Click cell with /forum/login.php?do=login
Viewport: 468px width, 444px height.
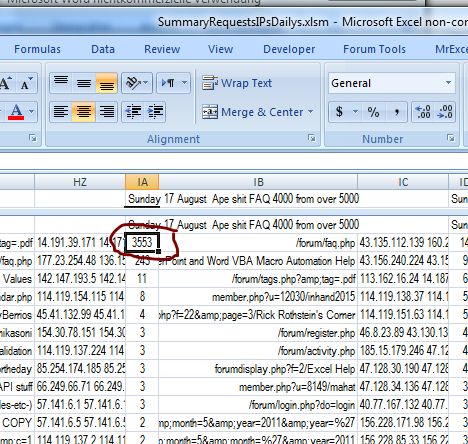tap(258, 405)
